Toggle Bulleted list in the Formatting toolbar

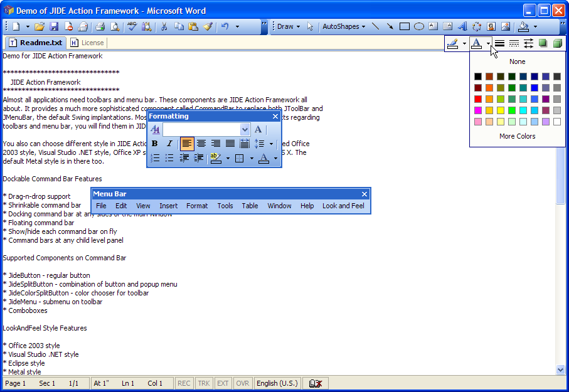(x=169, y=158)
